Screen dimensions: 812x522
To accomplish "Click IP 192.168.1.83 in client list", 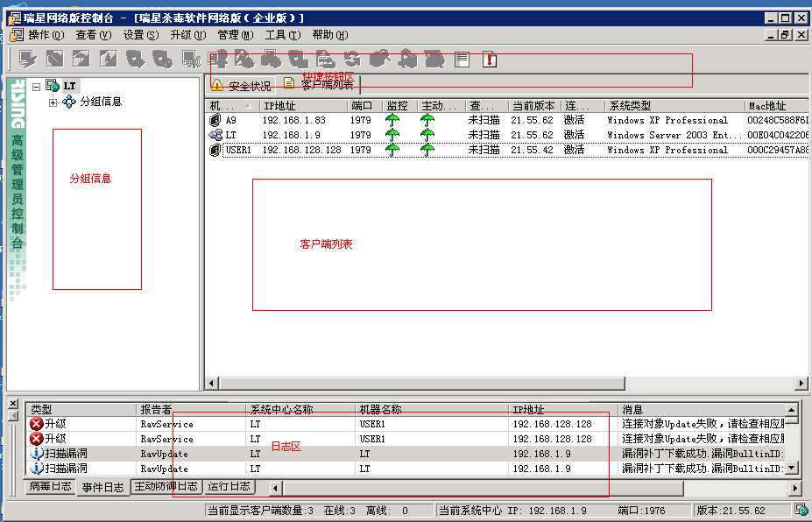I will click(293, 120).
